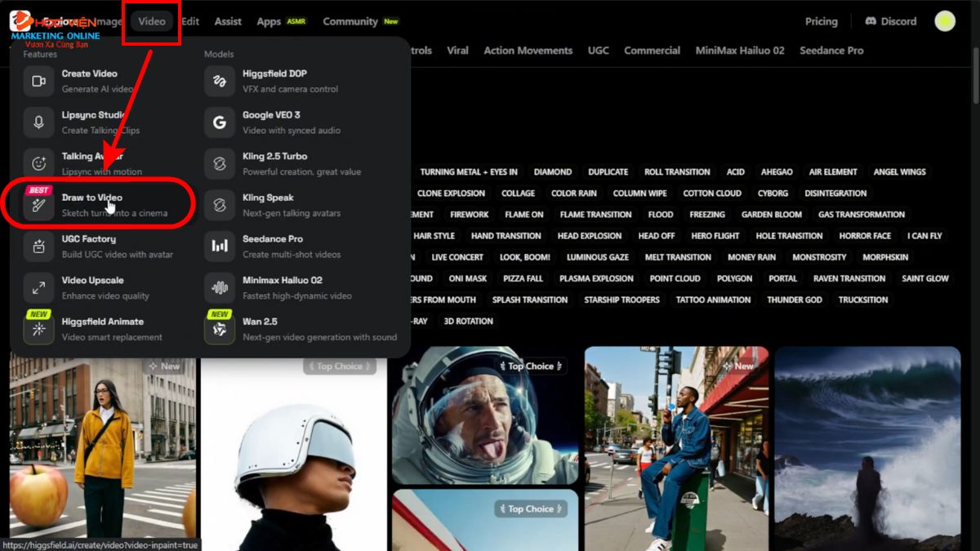The width and height of the screenshot is (980, 551).
Task: Click the Seedance Pro bars icon
Action: [x=219, y=246]
